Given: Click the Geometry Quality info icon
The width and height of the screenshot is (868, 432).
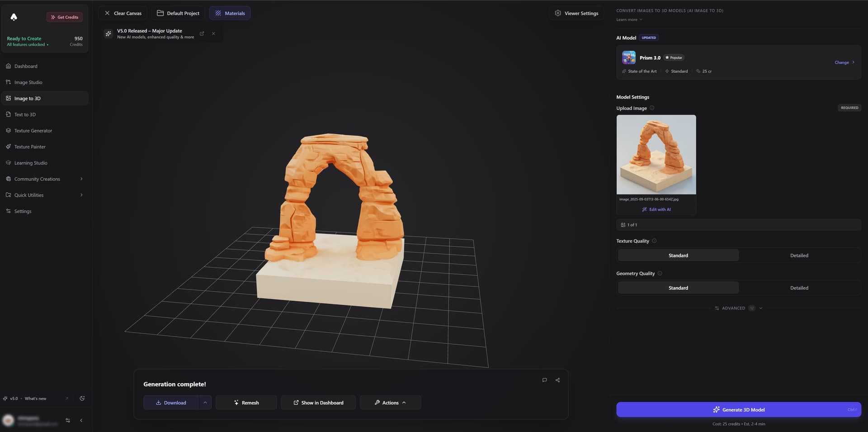Looking at the screenshot, I should 660,273.
